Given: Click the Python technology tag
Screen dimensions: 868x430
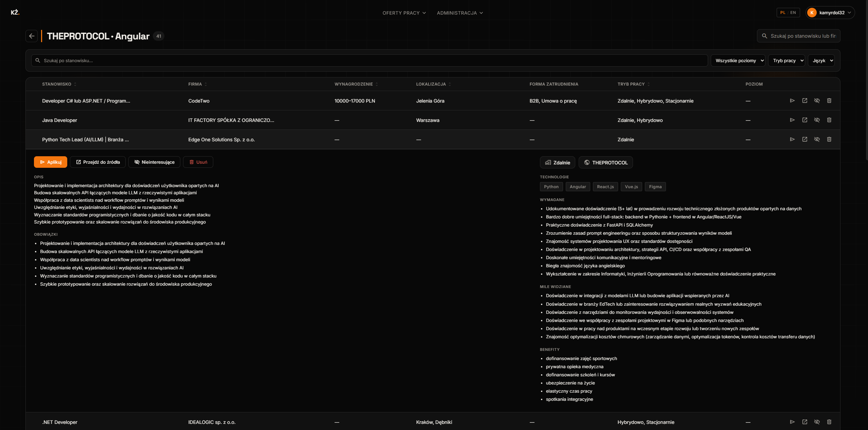Looking at the screenshot, I should tap(551, 186).
